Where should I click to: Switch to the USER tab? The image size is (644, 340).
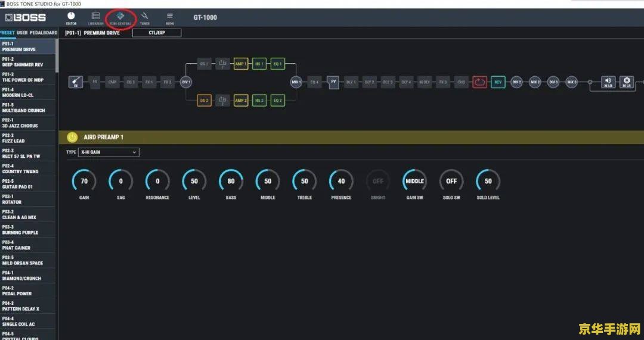[x=22, y=33]
